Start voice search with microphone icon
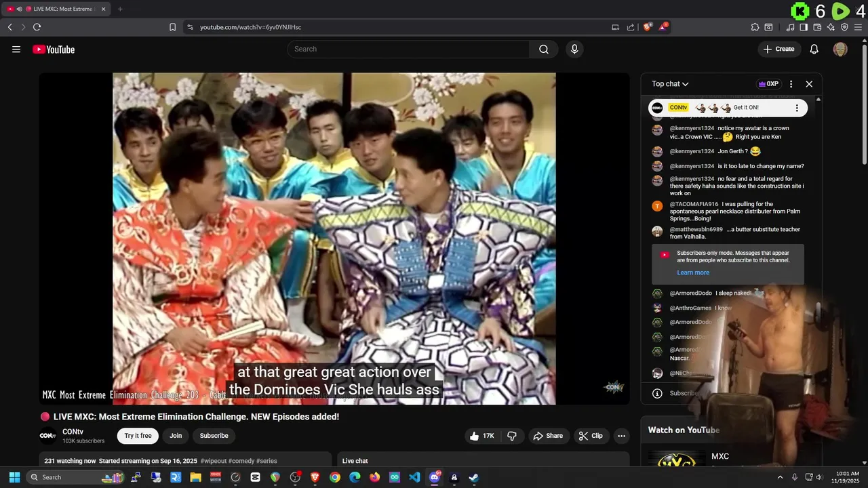The image size is (868, 488). [x=574, y=49]
